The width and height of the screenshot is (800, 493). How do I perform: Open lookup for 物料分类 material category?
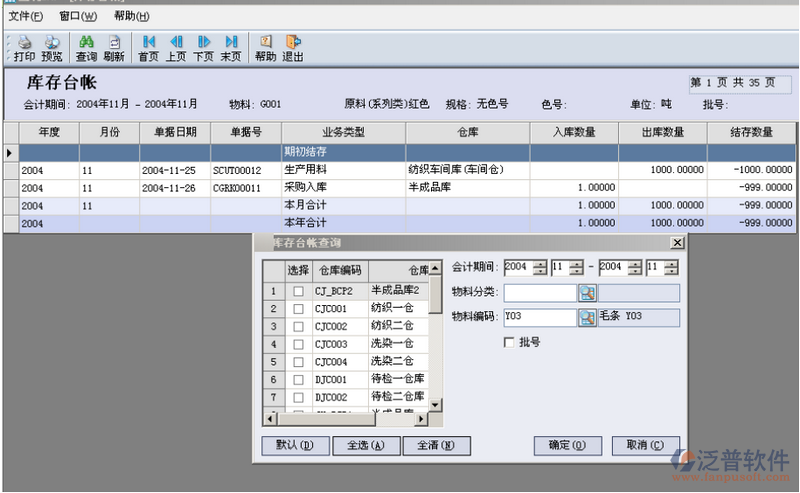[587, 293]
